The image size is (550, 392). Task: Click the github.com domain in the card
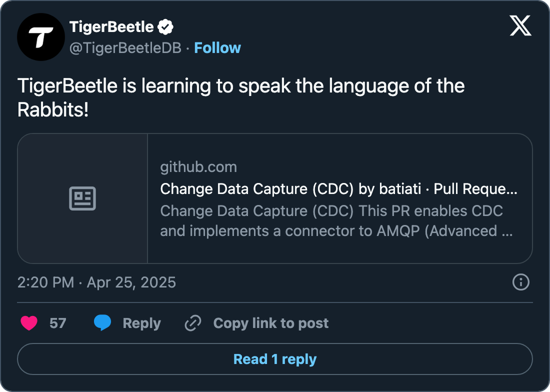(x=198, y=167)
